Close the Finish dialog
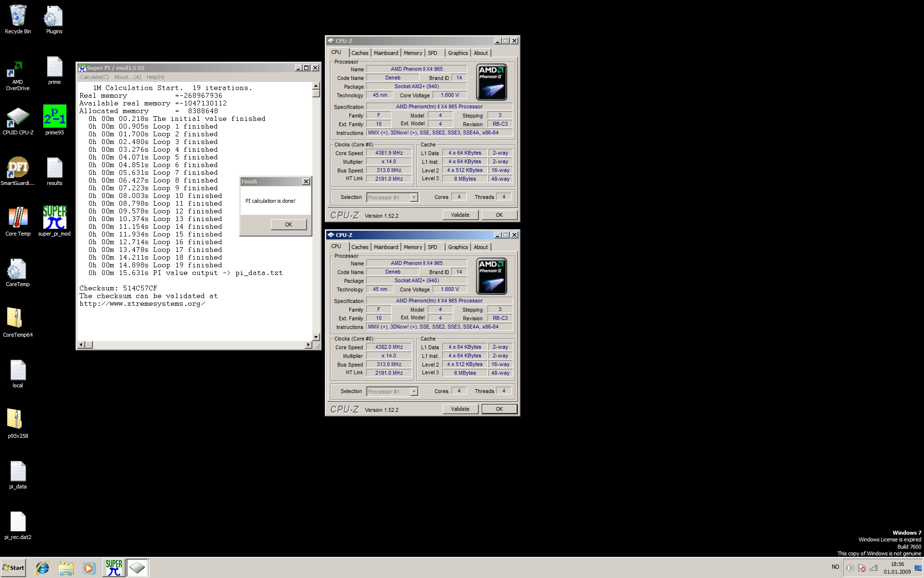The width and height of the screenshot is (924, 578). [306, 182]
